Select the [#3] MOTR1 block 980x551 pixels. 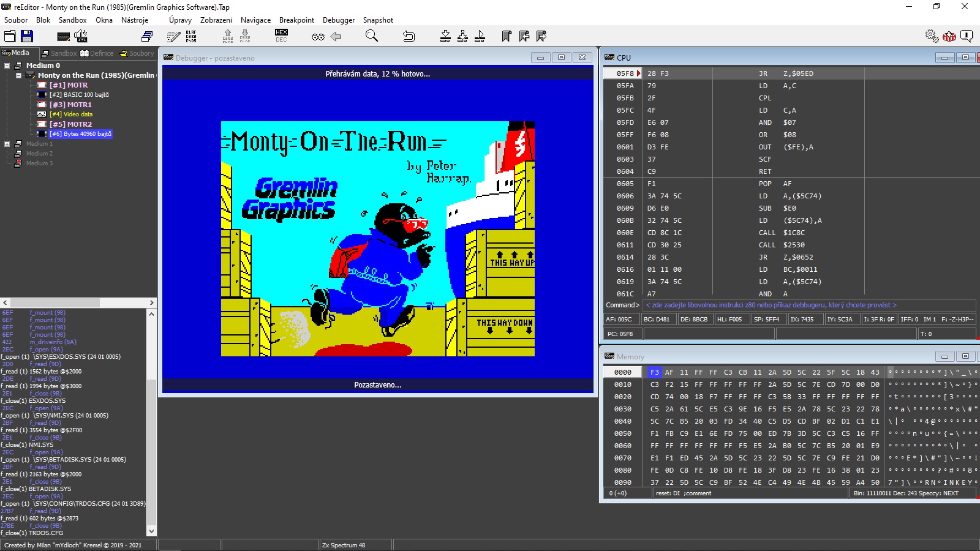point(70,105)
